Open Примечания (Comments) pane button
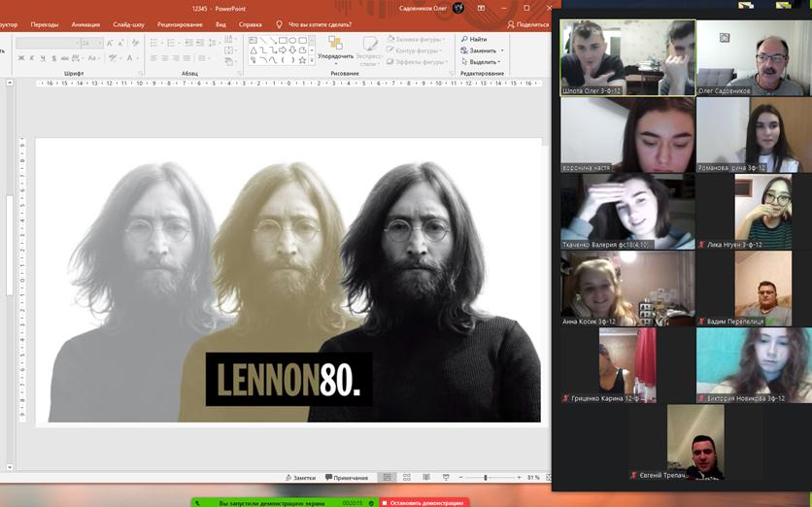 pyautogui.click(x=347, y=478)
